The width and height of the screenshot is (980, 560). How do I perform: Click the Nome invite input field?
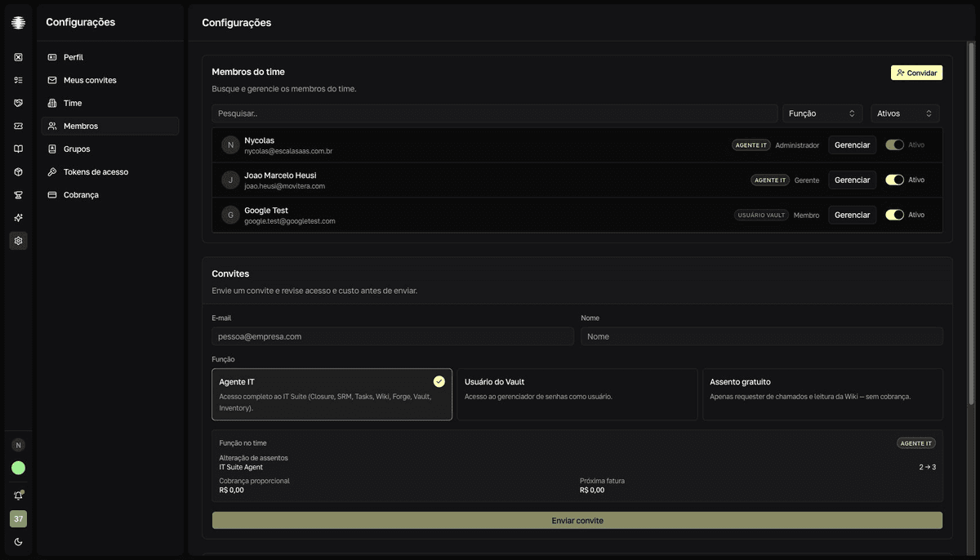(762, 336)
